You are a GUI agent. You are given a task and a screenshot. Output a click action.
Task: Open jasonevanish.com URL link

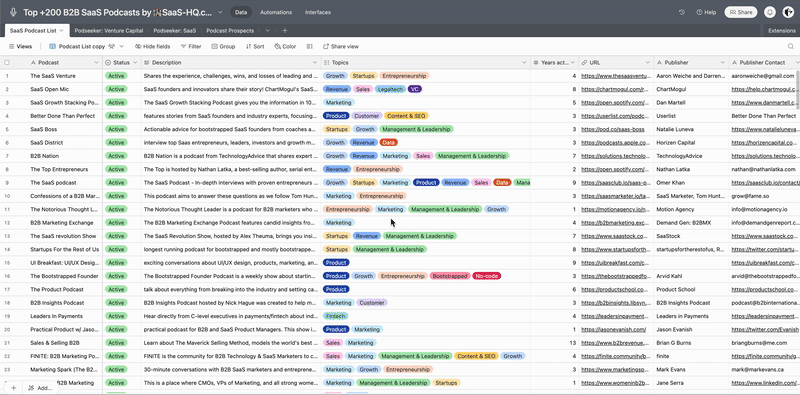coord(613,330)
